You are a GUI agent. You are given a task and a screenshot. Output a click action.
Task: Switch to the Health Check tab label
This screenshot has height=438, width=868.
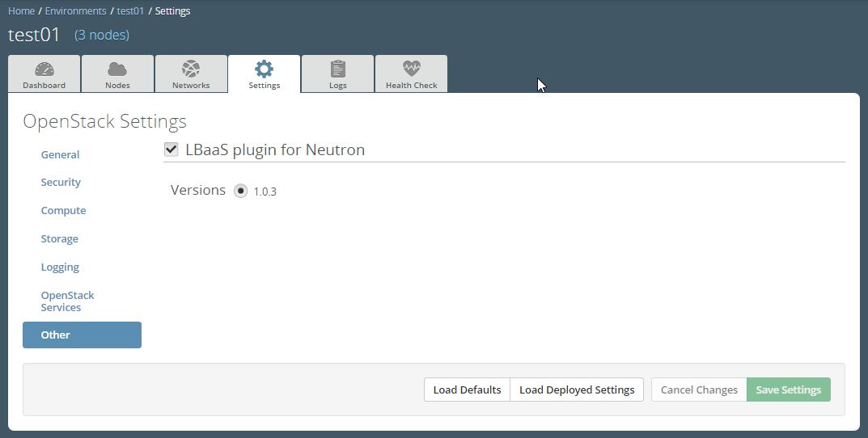point(411,85)
